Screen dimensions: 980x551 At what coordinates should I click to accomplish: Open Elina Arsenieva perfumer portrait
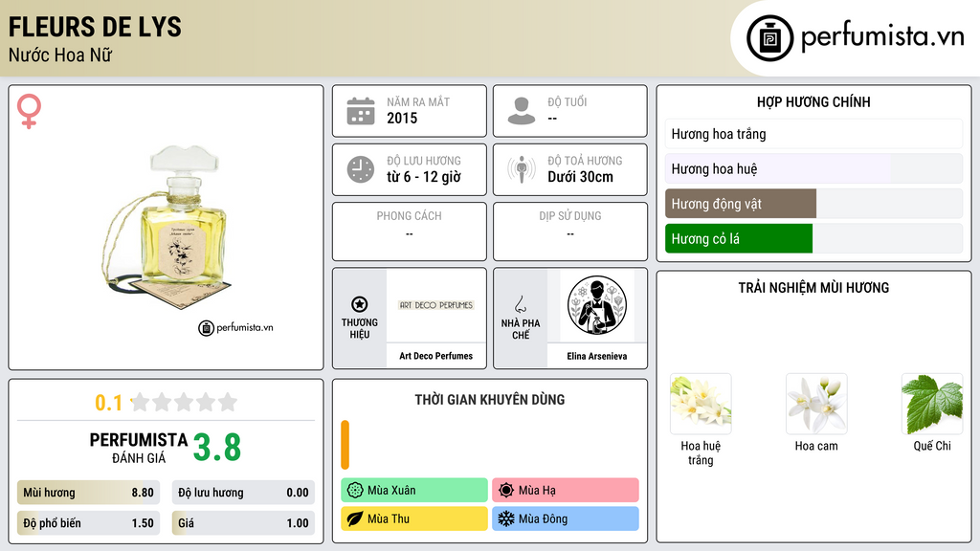[x=597, y=305]
